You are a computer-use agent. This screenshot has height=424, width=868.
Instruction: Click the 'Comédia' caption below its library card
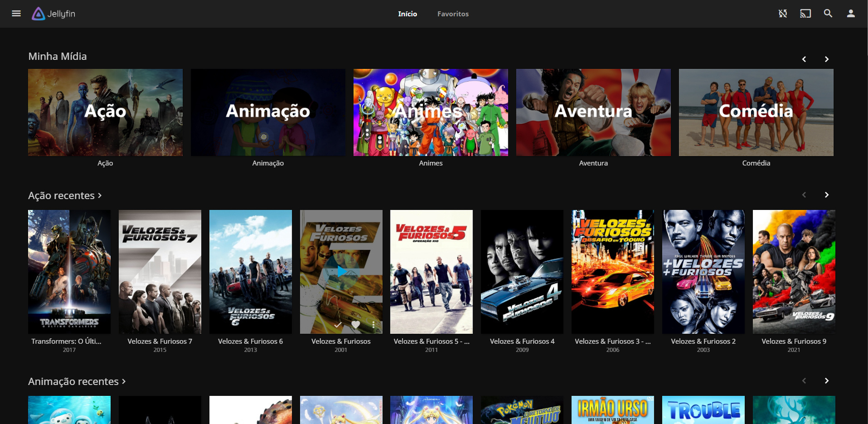756,163
